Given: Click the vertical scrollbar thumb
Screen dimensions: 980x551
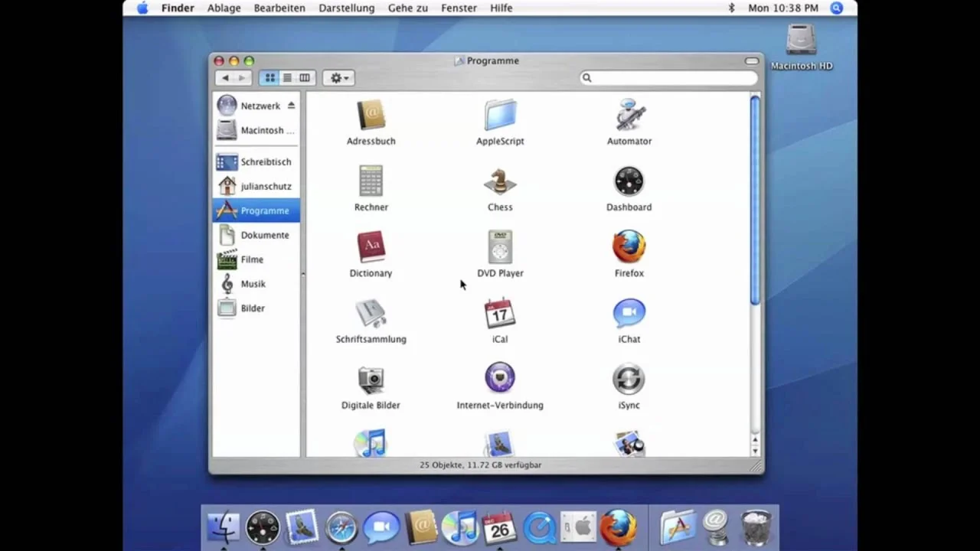Looking at the screenshot, I should [x=755, y=200].
